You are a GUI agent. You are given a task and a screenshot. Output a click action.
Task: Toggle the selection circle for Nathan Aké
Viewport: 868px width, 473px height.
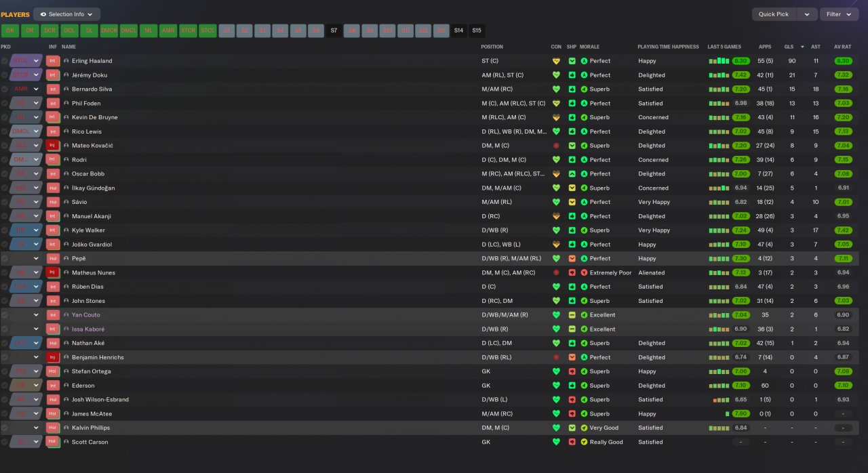pyautogui.click(x=5, y=343)
